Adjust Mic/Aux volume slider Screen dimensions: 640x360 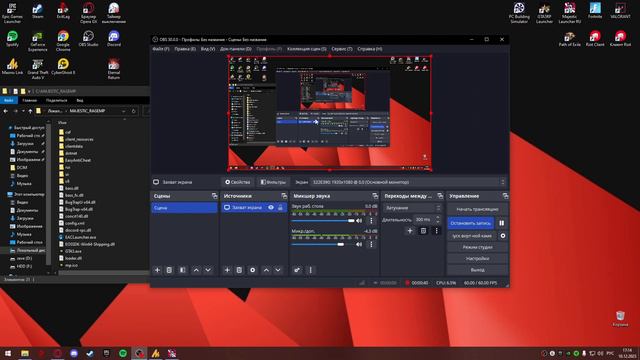pos(323,244)
